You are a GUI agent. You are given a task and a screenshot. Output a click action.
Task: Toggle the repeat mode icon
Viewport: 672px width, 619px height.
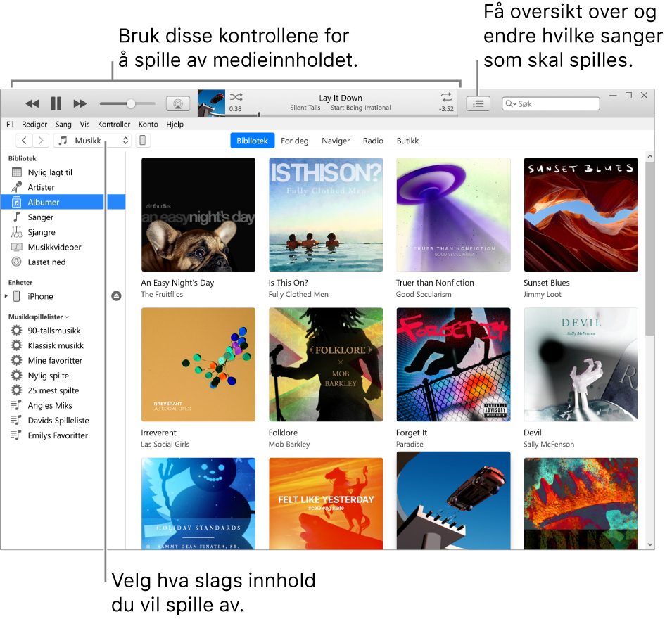(x=447, y=97)
